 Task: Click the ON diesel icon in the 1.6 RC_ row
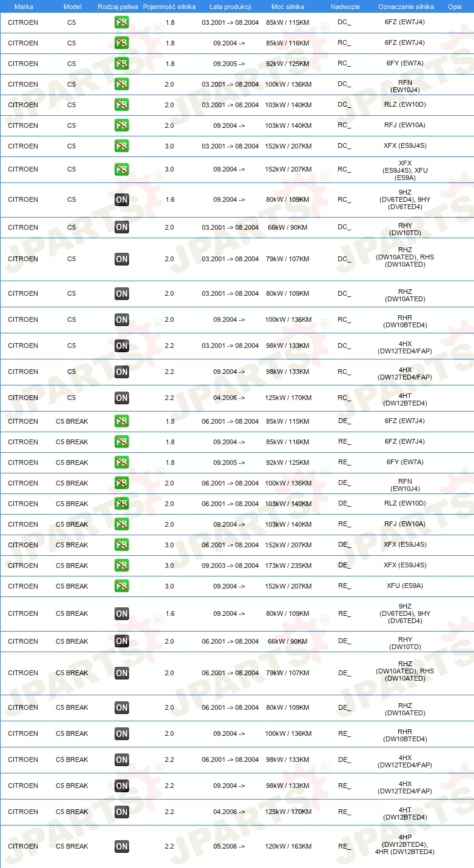pos(121,199)
